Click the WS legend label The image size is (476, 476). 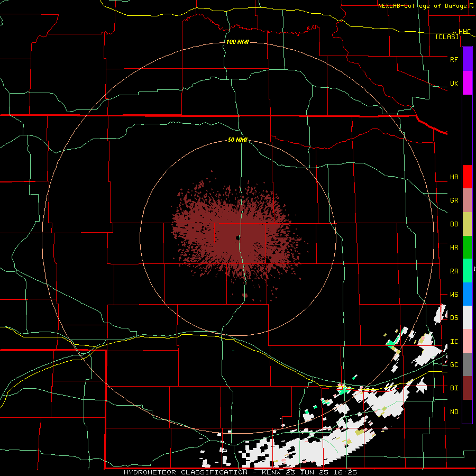[x=454, y=294]
